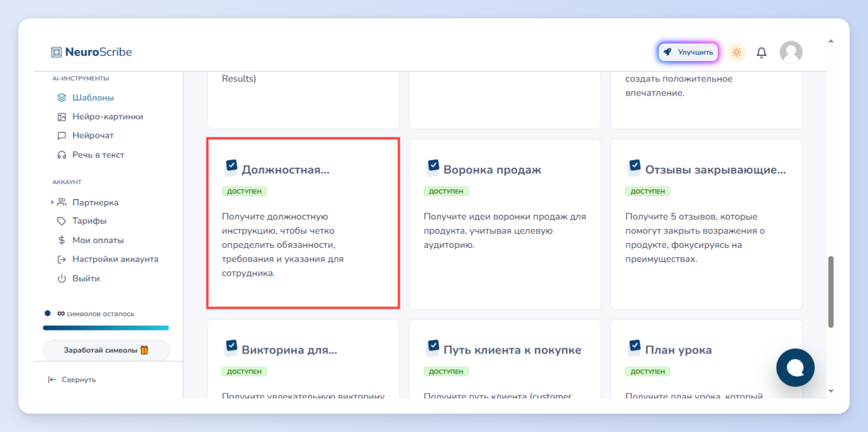Click the Свернуть collapse arrow icon
This screenshot has width=868, height=432.
(x=52, y=379)
